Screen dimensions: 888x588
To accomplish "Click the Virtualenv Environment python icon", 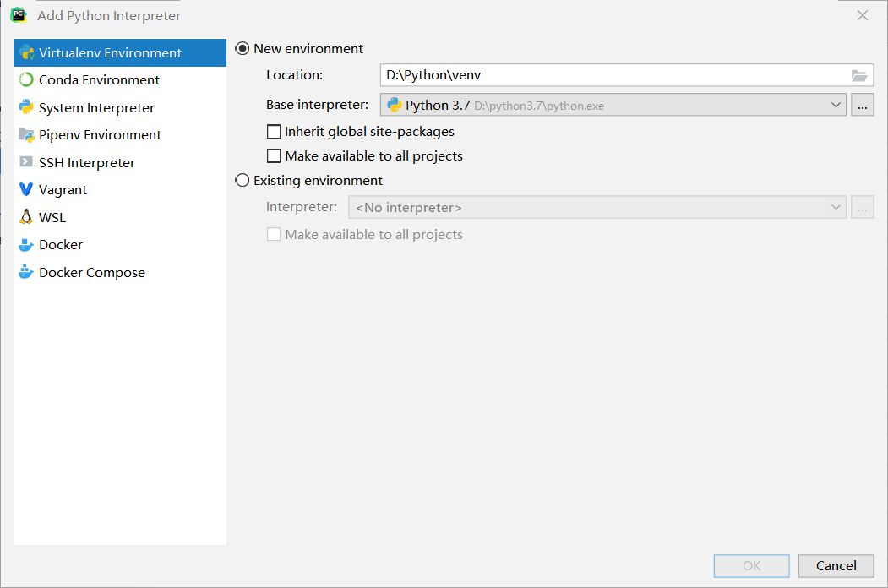I will point(26,52).
